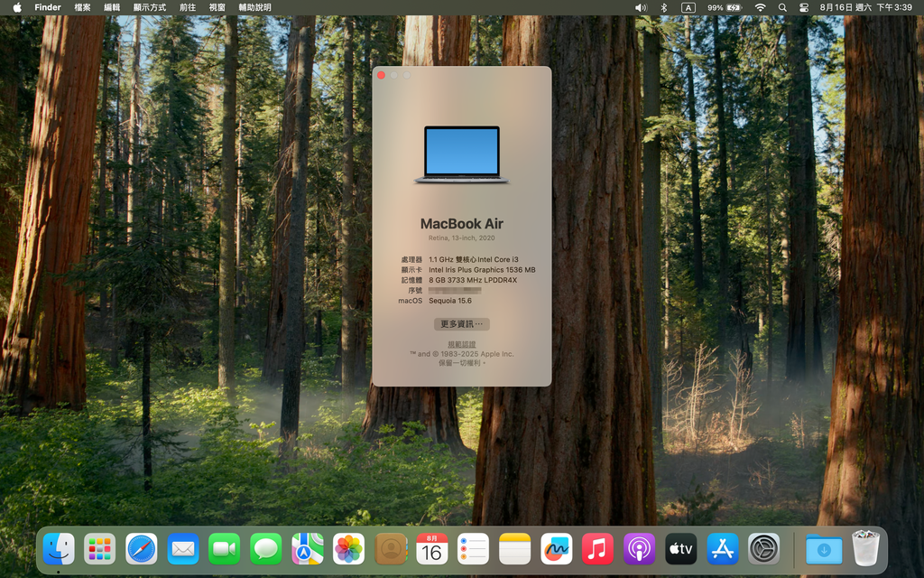Launch the Music app
924x578 pixels.
point(597,548)
